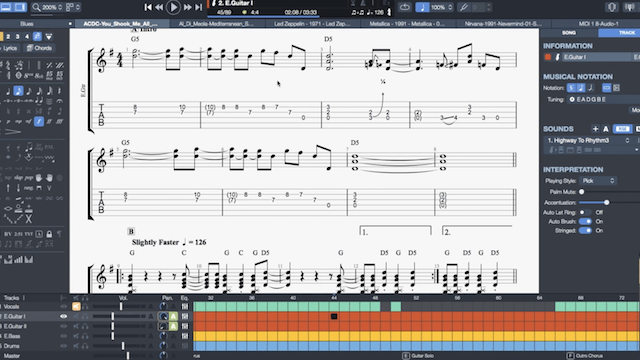Click the loop playback icon
The image size is (640, 360).
coord(404,7)
